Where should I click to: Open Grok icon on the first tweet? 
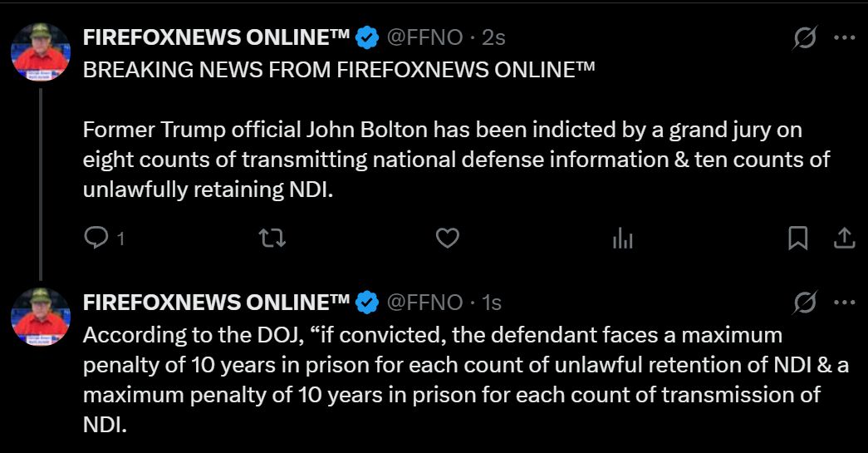pos(804,37)
